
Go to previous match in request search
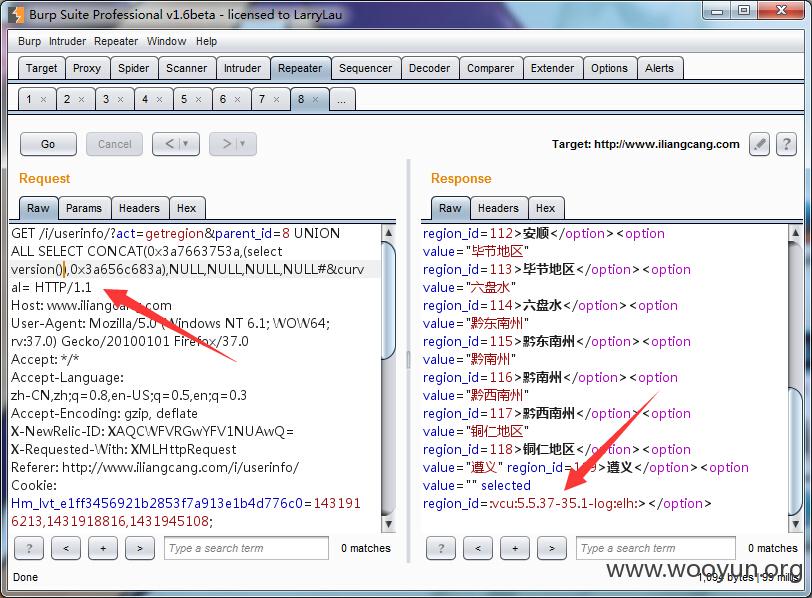pyautogui.click(x=66, y=548)
